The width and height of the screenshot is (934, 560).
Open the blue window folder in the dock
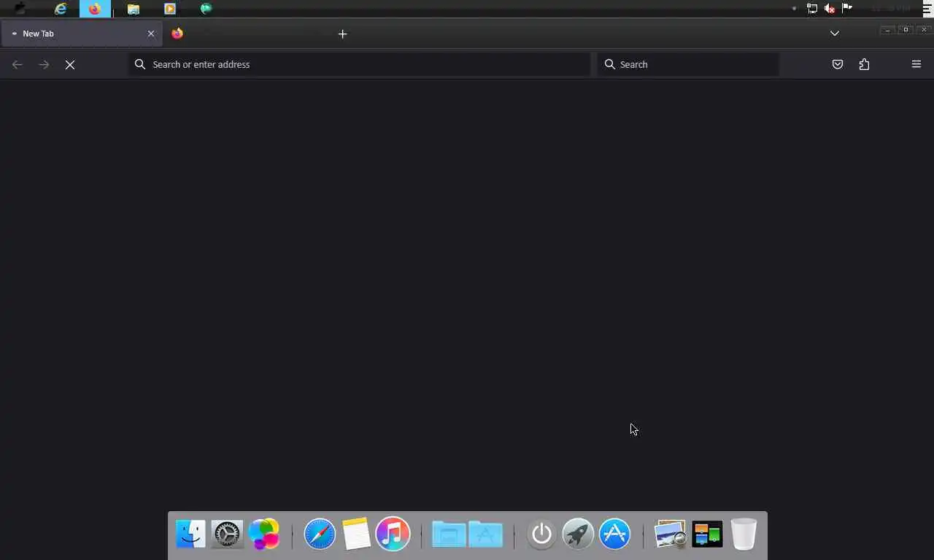[449, 534]
